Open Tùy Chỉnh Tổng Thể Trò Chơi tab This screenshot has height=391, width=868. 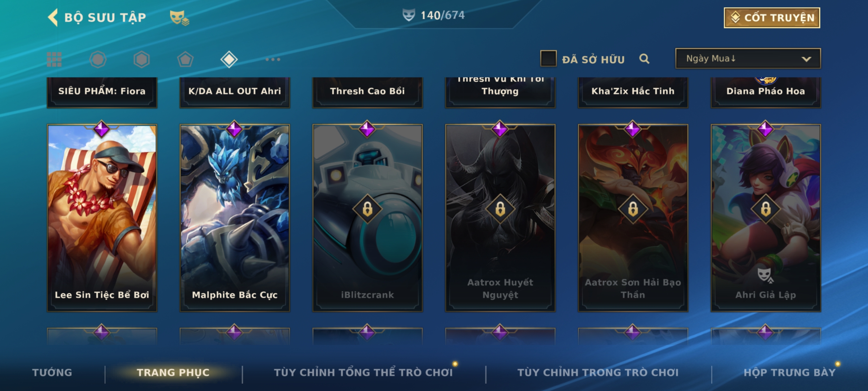coord(363,372)
